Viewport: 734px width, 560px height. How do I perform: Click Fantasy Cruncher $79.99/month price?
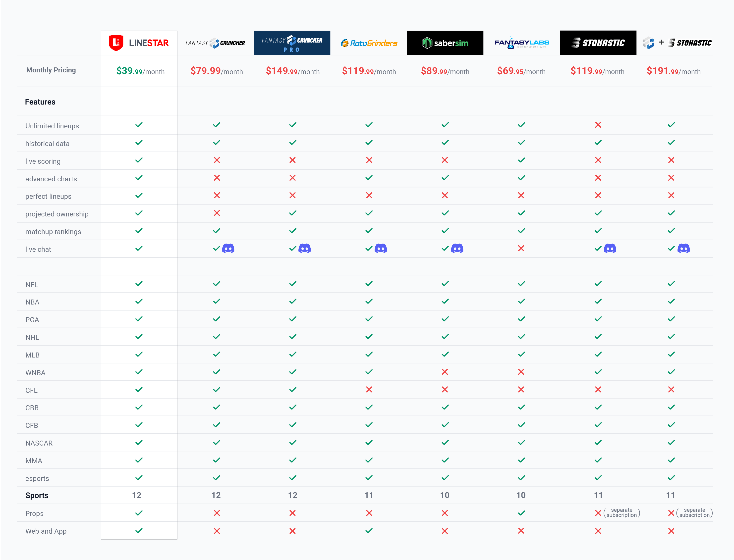[x=217, y=71]
